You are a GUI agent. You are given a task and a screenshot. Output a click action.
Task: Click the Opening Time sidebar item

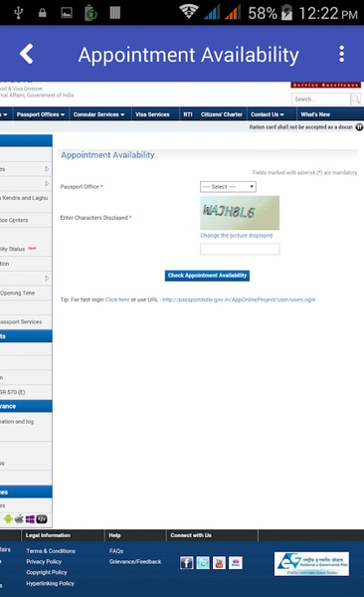point(26,293)
